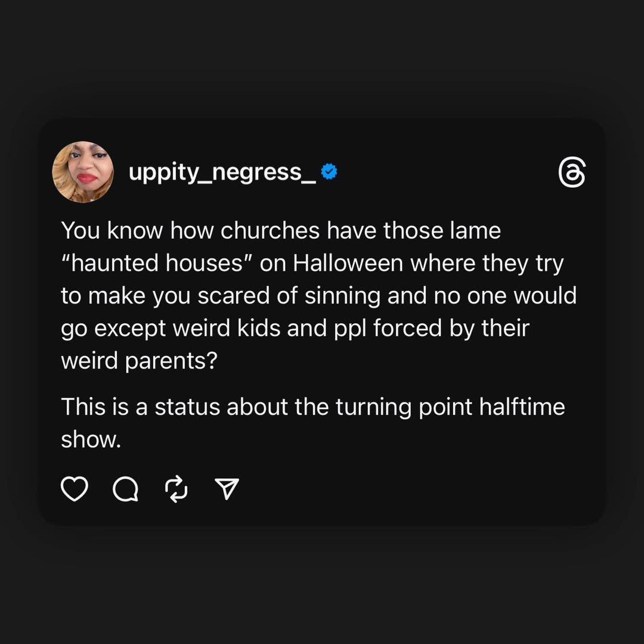Image resolution: width=644 pixels, height=644 pixels.
Task: Open the uppity_negress_ username link
Action: 222,172
